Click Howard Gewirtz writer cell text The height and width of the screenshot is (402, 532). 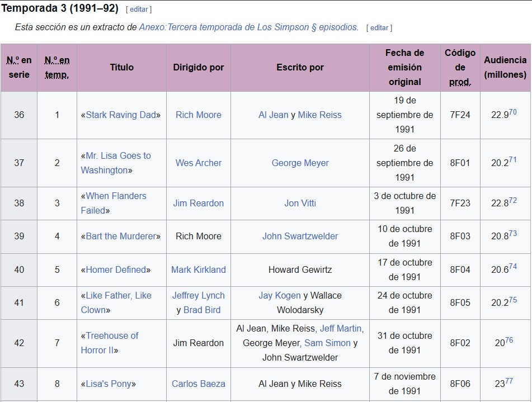click(300, 269)
